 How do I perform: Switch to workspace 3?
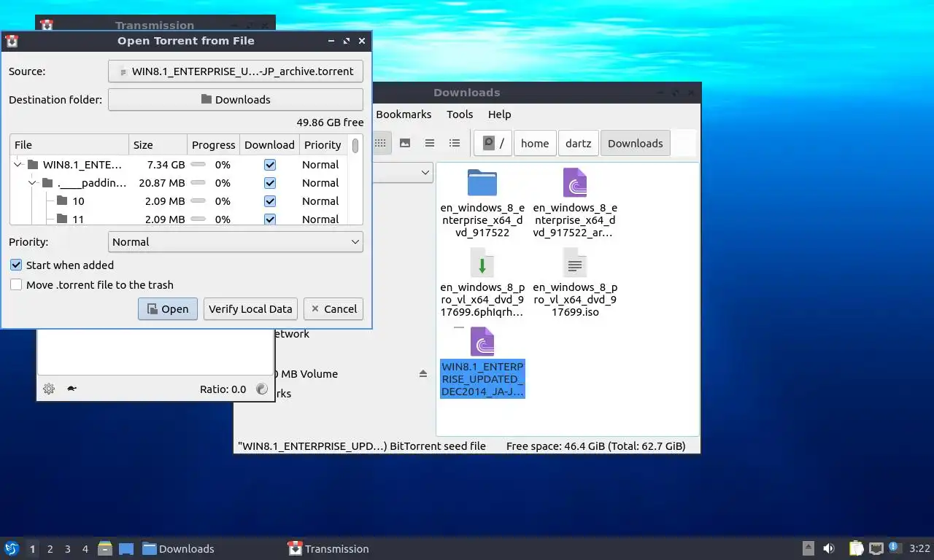[67, 548]
